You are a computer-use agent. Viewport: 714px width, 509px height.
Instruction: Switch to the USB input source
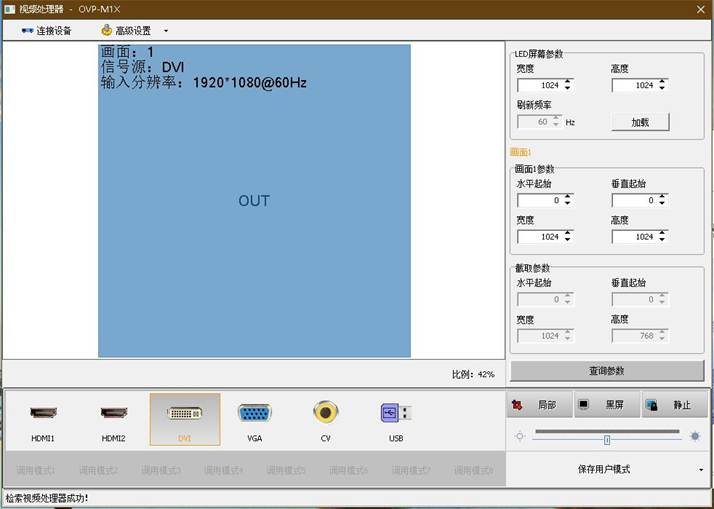396,419
